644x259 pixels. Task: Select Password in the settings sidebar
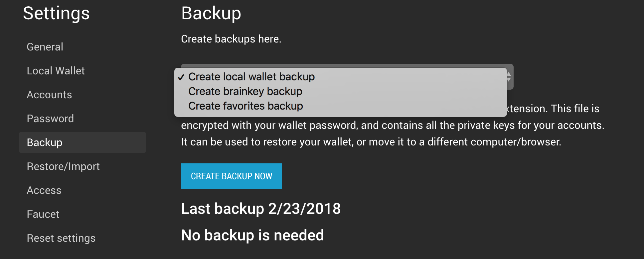pos(50,119)
